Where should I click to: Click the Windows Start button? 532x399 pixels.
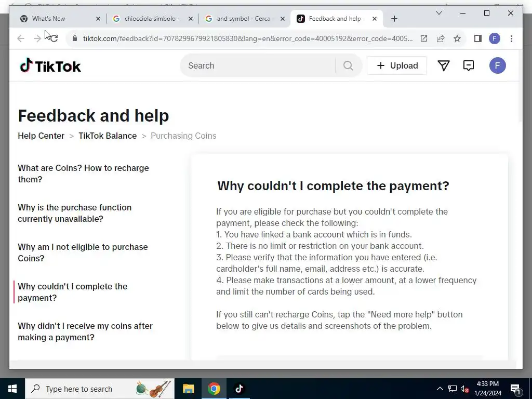12,389
